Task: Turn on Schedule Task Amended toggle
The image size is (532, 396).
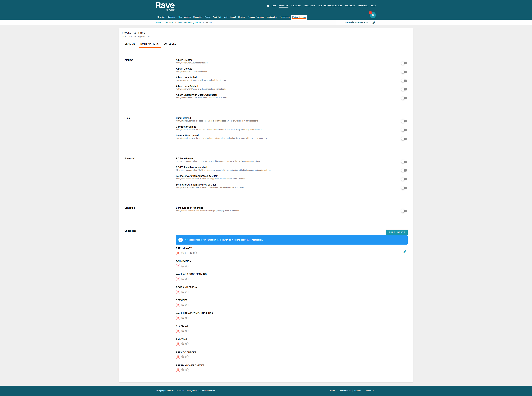Action: (404, 211)
